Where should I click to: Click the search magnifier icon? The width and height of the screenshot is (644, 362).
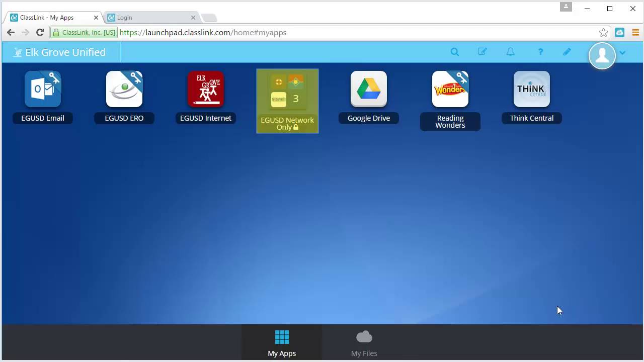coord(455,52)
